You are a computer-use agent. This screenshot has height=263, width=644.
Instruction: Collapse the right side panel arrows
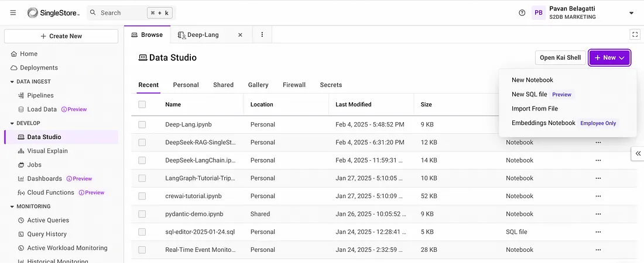(638, 154)
